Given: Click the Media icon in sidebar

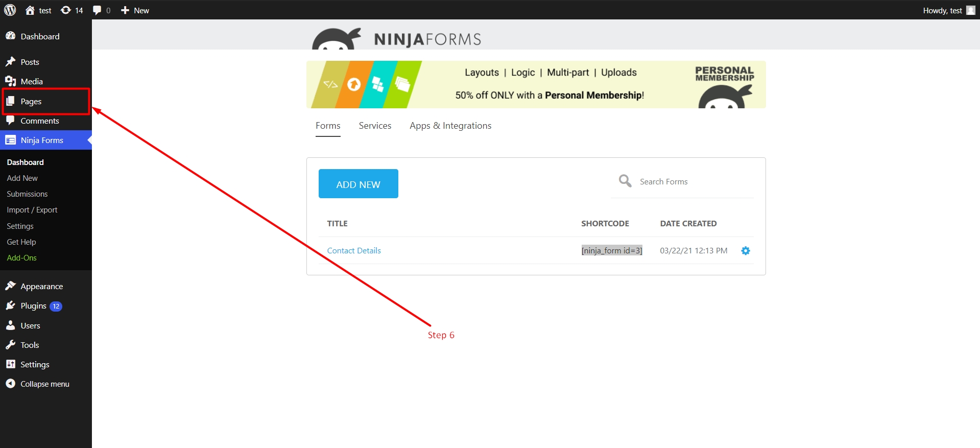Looking at the screenshot, I should 10,81.
